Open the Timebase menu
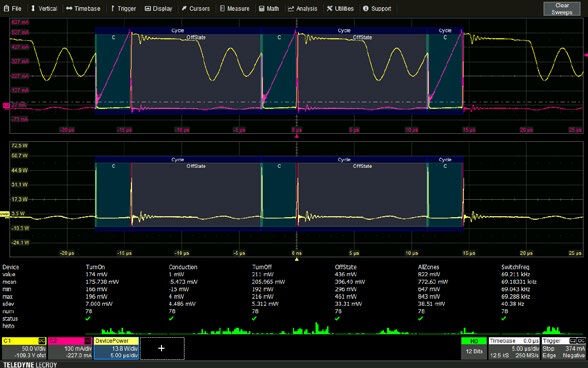 (x=83, y=8)
